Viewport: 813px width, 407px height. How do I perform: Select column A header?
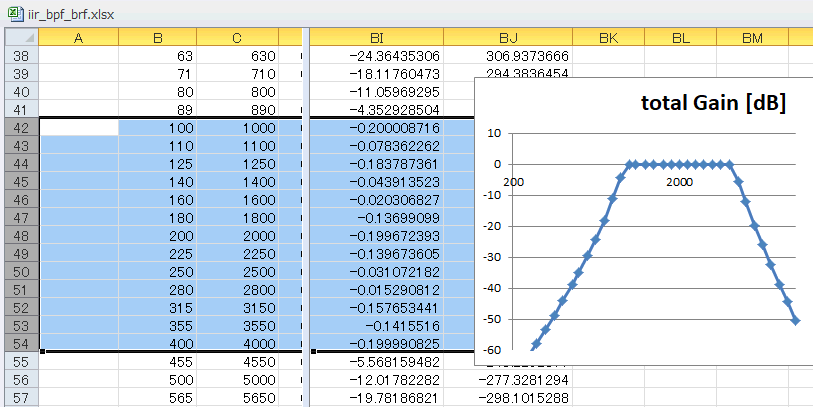point(78,37)
